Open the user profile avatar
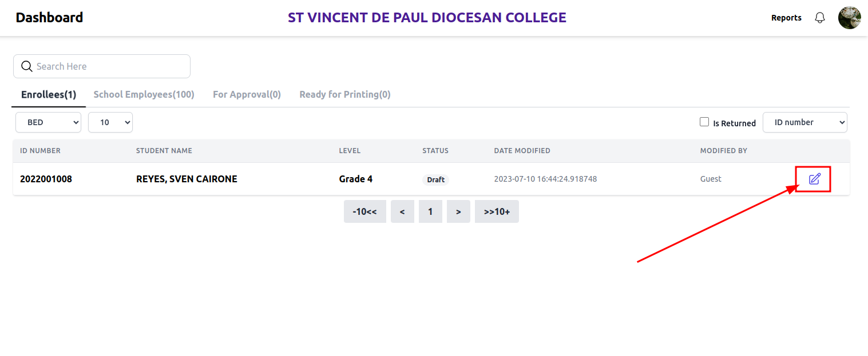This screenshot has width=868, height=356. click(x=849, y=18)
